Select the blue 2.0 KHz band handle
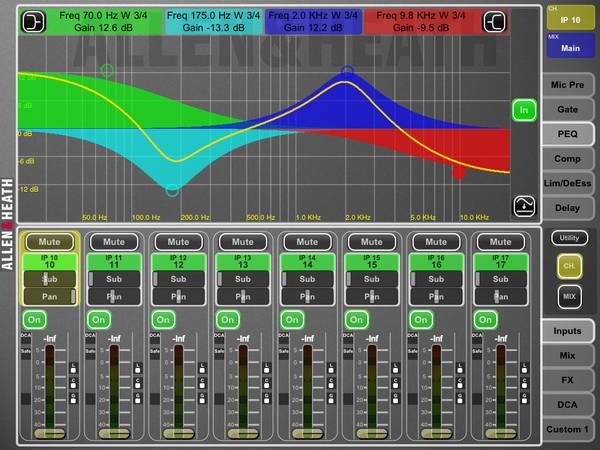 pos(347,72)
